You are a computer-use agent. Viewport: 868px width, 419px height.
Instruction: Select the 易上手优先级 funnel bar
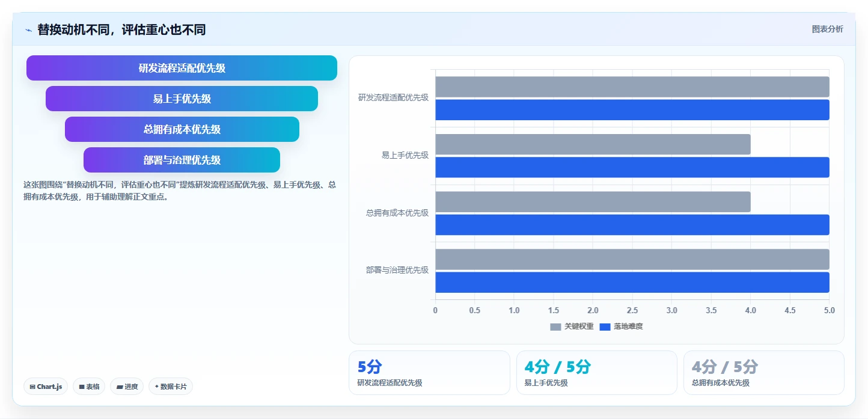(x=182, y=99)
